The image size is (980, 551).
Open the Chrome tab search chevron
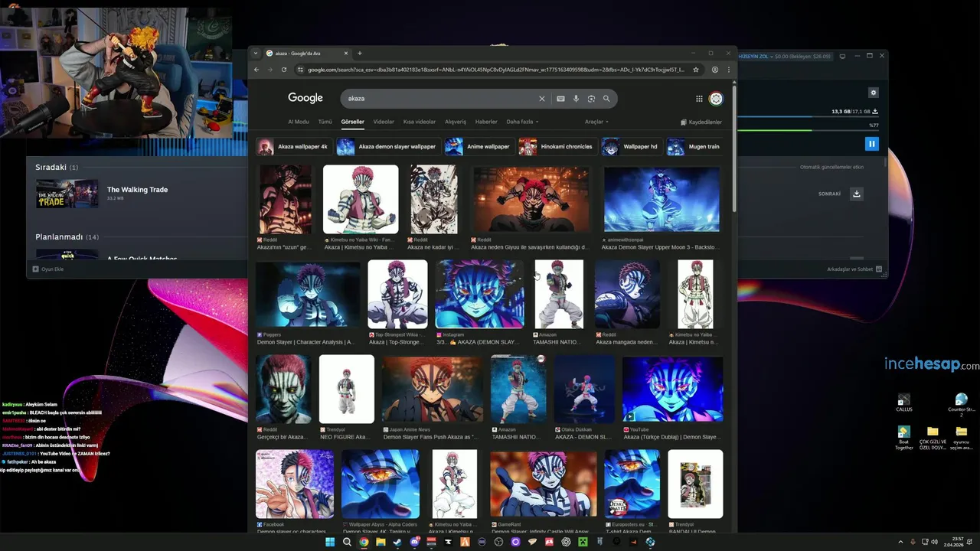[x=256, y=54]
